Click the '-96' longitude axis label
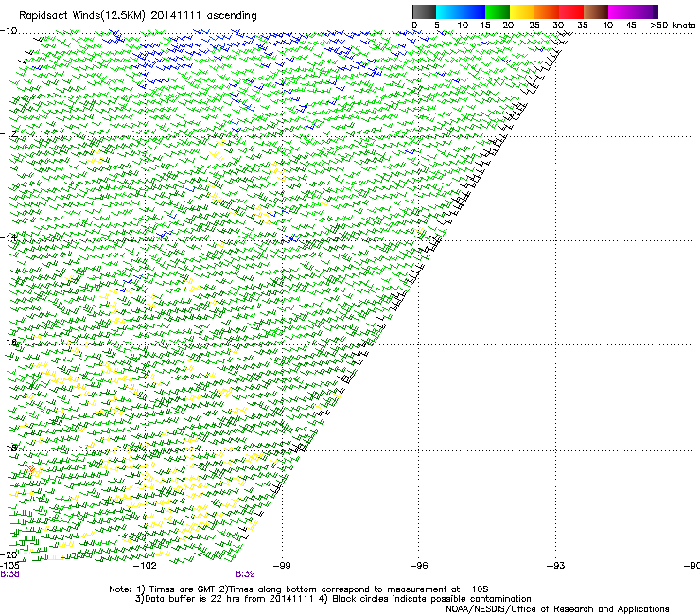The height and width of the screenshot is (615, 700). 419,566
